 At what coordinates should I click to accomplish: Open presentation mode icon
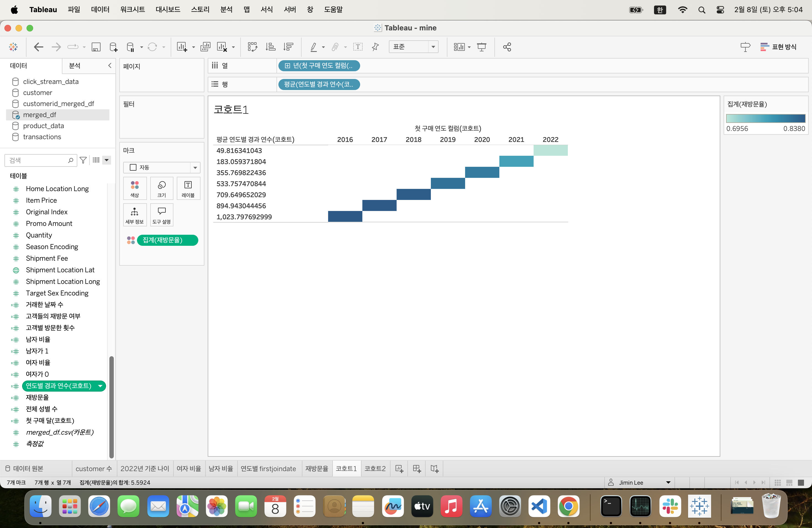[481, 47]
